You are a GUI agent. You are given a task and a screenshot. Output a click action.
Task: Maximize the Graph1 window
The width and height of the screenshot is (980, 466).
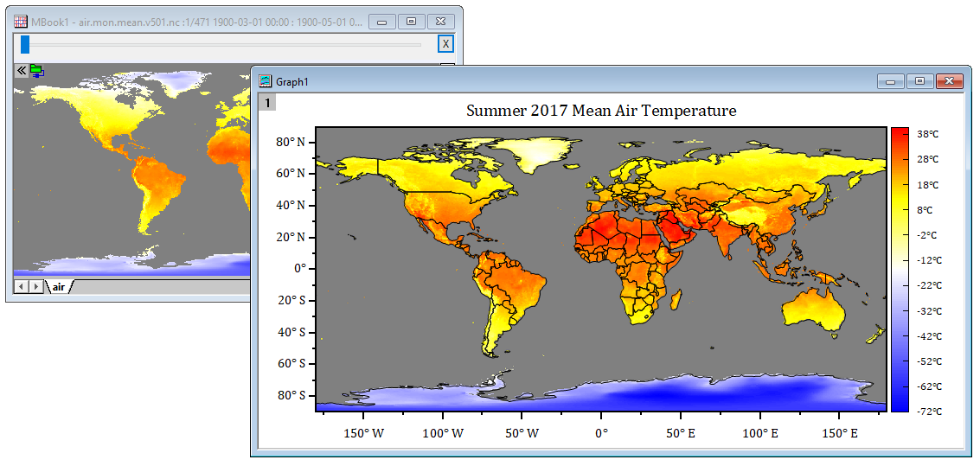pyautogui.click(x=919, y=81)
